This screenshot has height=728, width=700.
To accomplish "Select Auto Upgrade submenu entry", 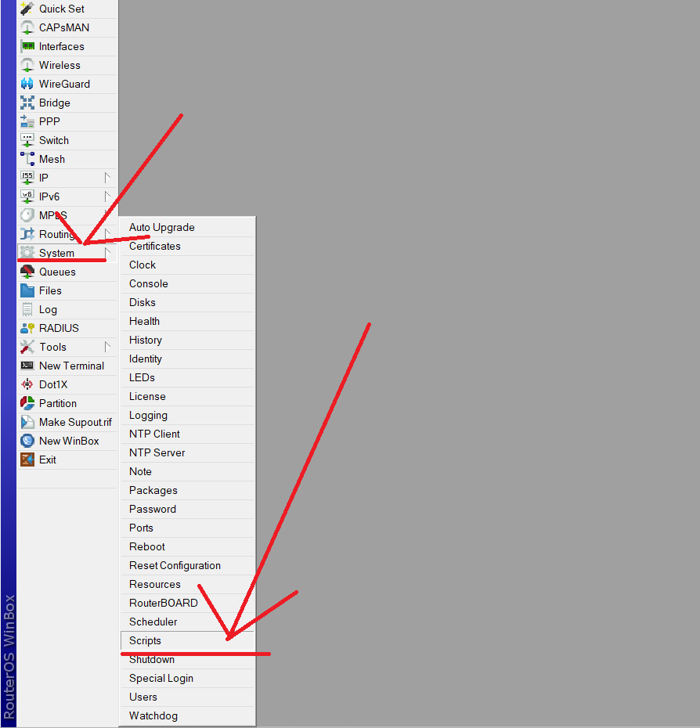I will click(x=188, y=228).
